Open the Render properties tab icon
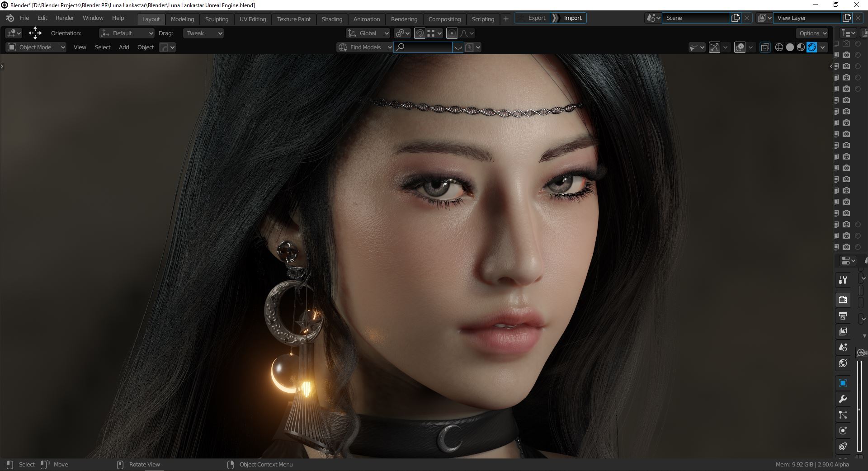The image size is (868, 471). point(843,300)
